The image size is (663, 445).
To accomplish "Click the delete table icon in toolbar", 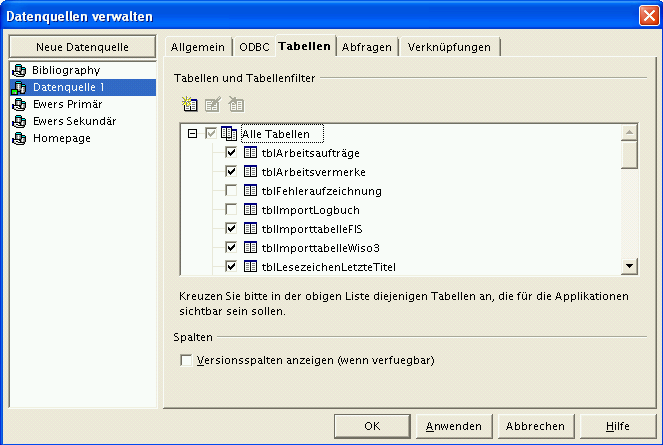I will pyautogui.click(x=236, y=104).
